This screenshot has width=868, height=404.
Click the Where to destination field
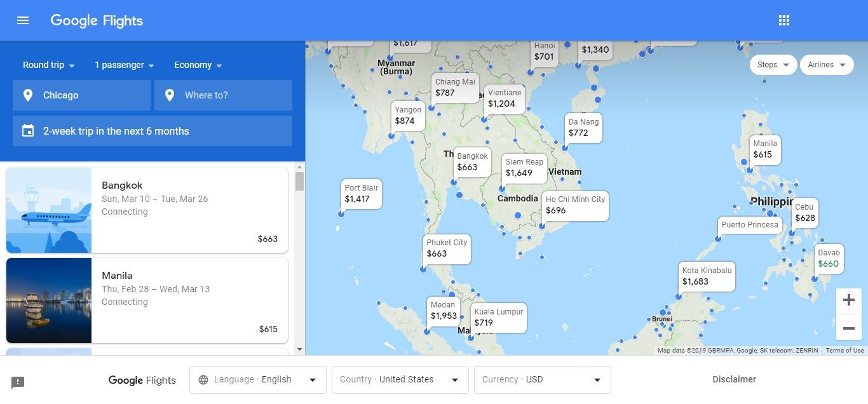coord(223,95)
